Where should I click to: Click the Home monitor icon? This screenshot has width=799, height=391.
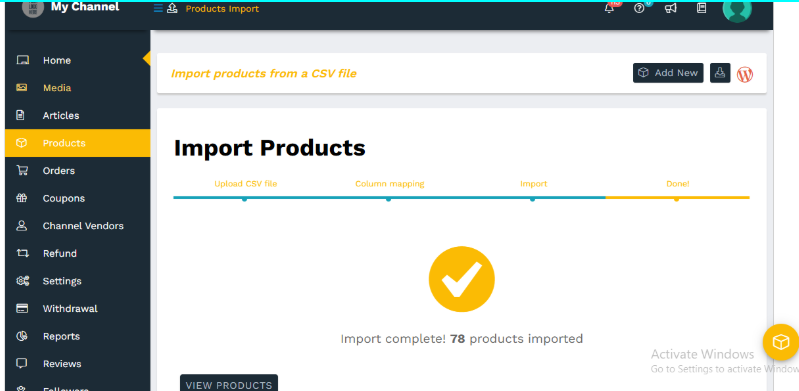pos(22,60)
